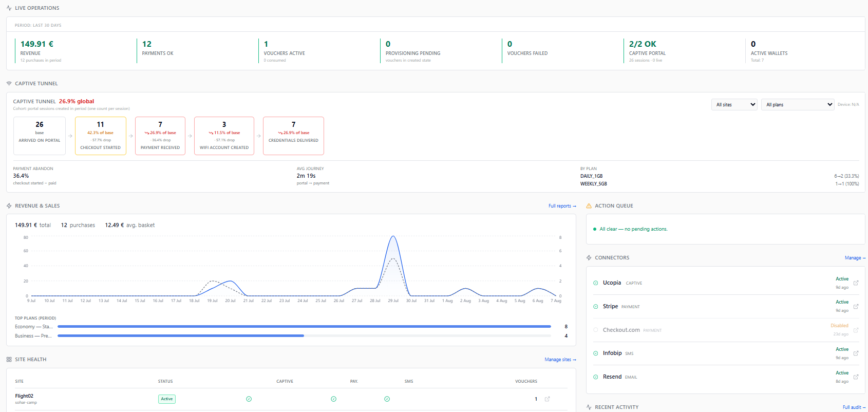Click the Infobip green status check icon
The width and height of the screenshot is (868, 412).
pyautogui.click(x=596, y=353)
